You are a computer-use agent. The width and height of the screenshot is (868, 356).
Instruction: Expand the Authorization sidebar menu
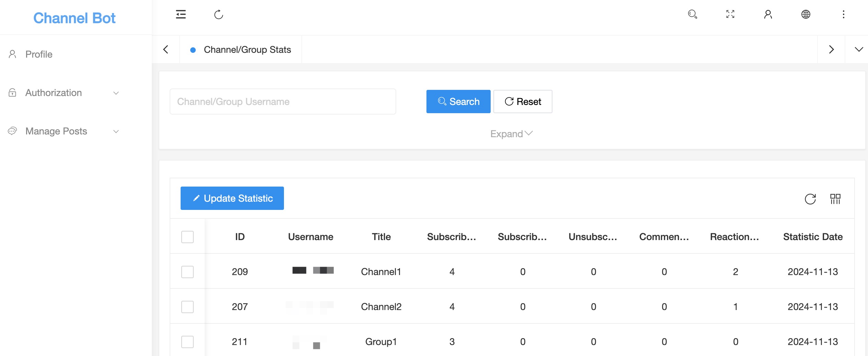(64, 93)
